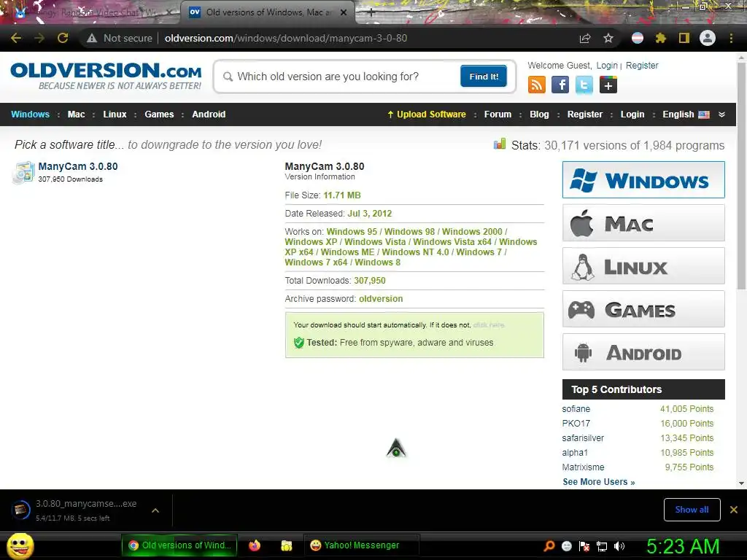This screenshot has height=560, width=747.
Task: Open download item options arrow
Action: [155, 510]
